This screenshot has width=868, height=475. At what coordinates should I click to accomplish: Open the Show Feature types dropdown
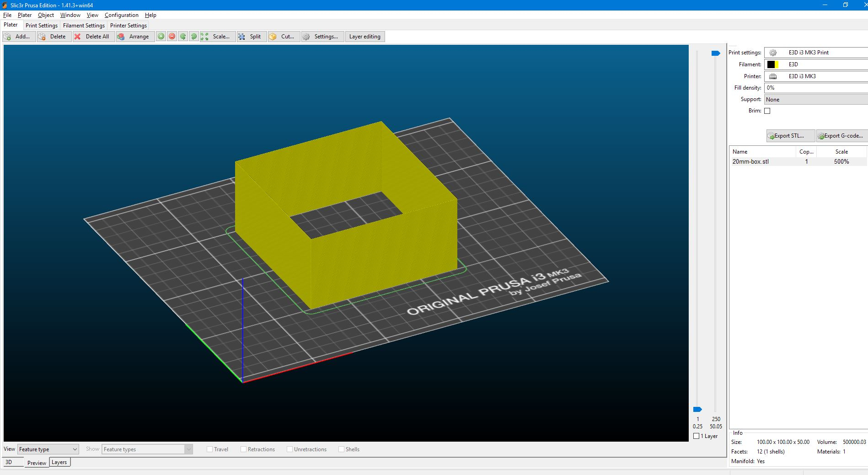click(147, 449)
